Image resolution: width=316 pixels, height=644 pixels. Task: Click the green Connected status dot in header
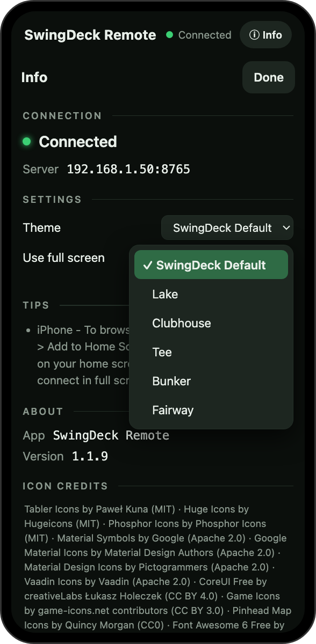point(170,35)
